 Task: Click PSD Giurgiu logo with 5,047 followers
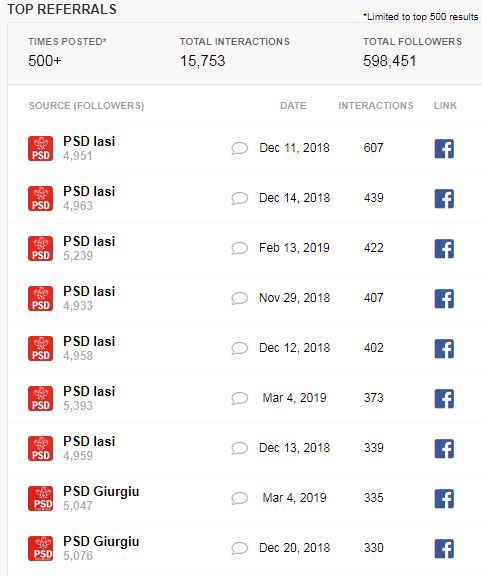tap(40, 498)
